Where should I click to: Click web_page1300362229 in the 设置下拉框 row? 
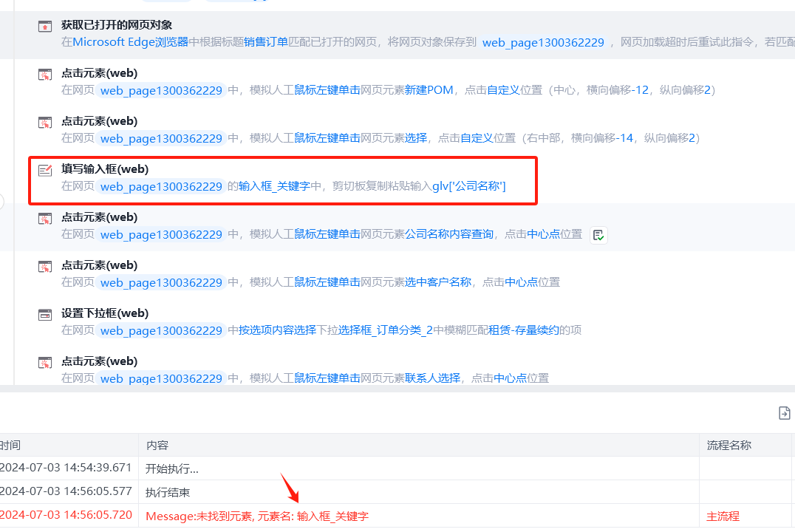point(161,331)
